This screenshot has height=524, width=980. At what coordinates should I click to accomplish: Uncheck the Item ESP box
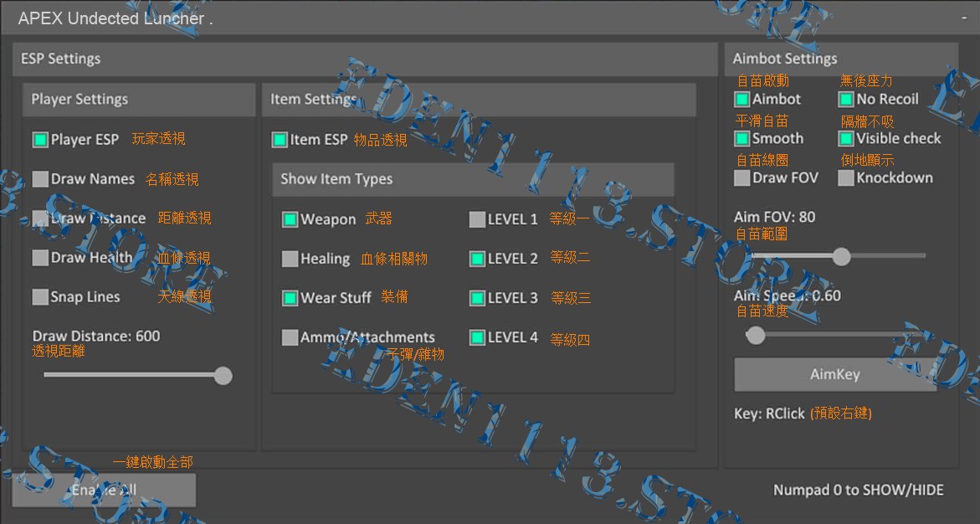pyautogui.click(x=280, y=140)
